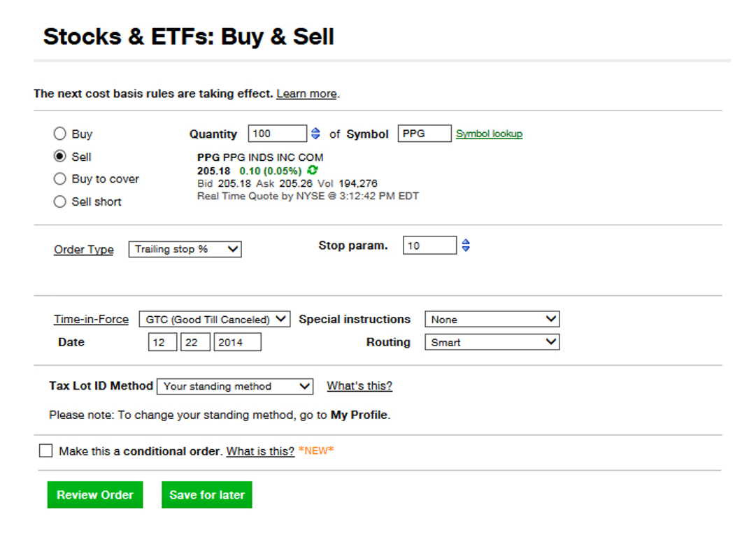Click the Review Order button
Screen dimensions: 756x533
(x=95, y=495)
